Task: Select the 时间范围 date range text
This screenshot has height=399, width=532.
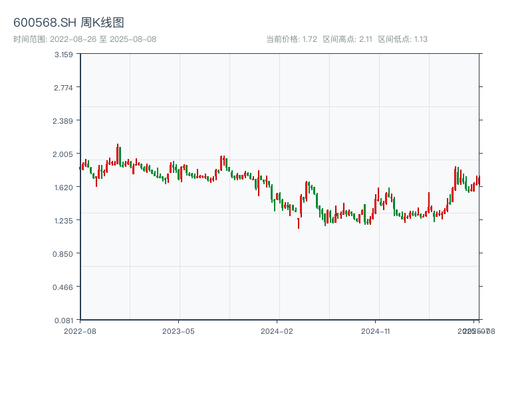Action: click(x=84, y=39)
